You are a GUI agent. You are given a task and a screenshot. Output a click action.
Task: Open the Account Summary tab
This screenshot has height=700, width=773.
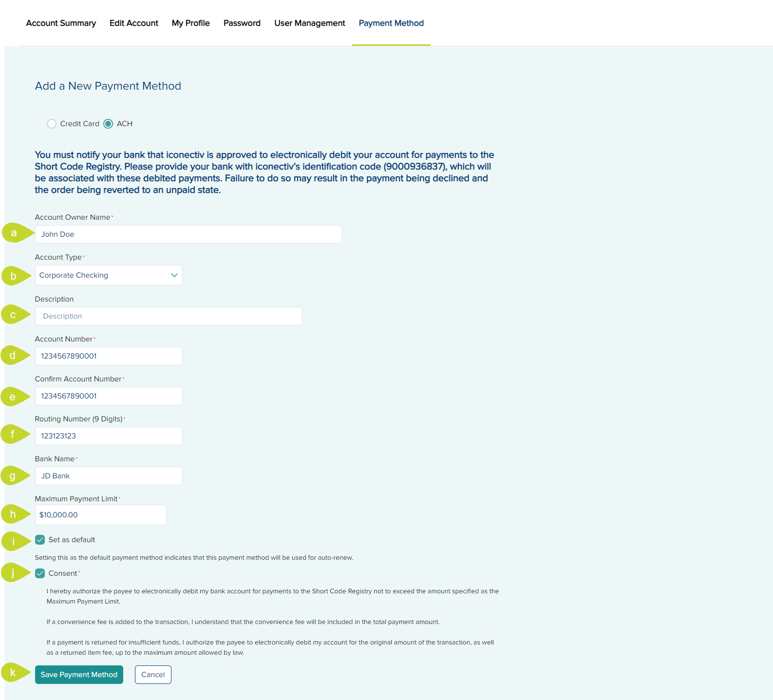[61, 23]
